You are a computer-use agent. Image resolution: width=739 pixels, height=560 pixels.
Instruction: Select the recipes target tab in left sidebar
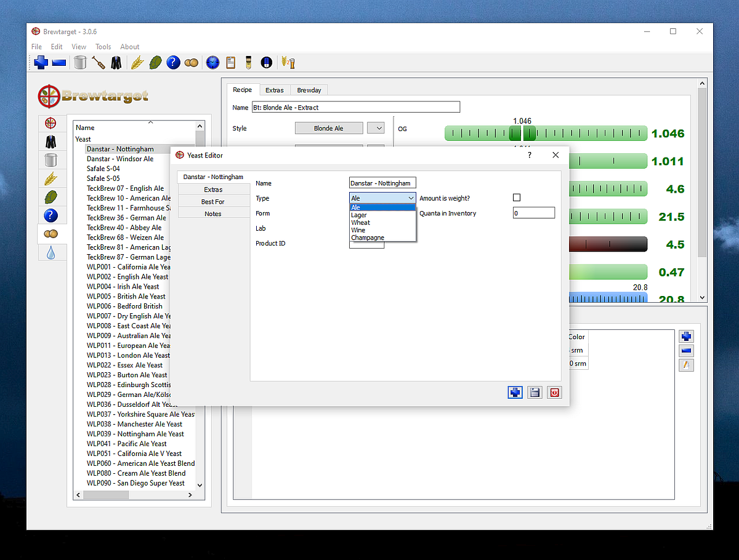coord(51,123)
